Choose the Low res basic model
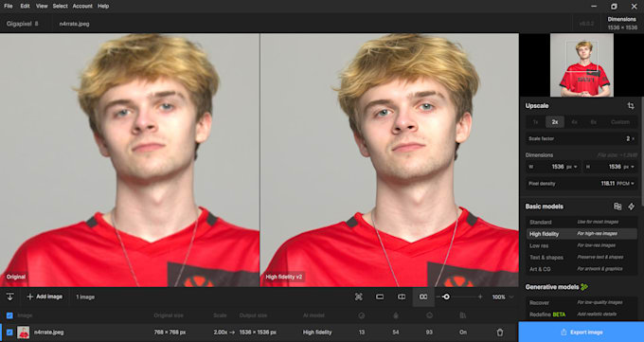The image size is (644, 342). (581, 245)
